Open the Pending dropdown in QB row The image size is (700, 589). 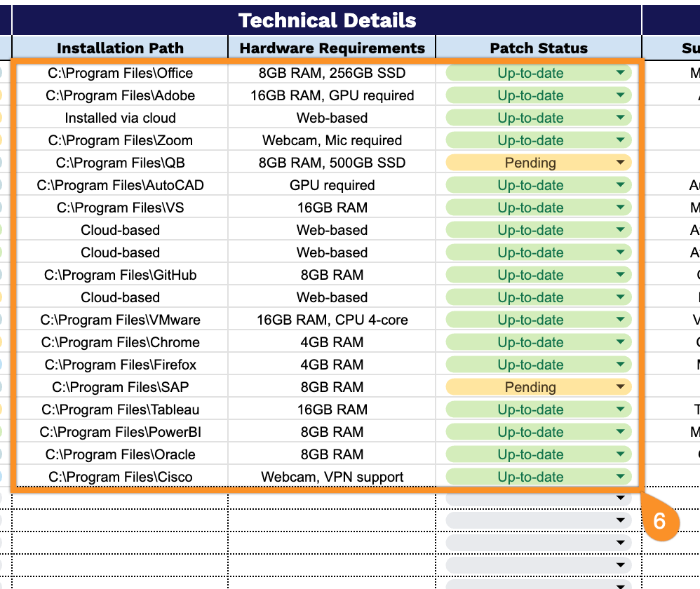pos(619,163)
